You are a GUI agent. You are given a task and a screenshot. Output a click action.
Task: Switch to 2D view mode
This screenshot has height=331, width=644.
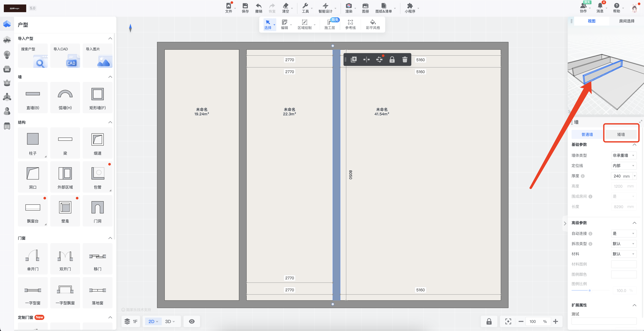[153, 321]
